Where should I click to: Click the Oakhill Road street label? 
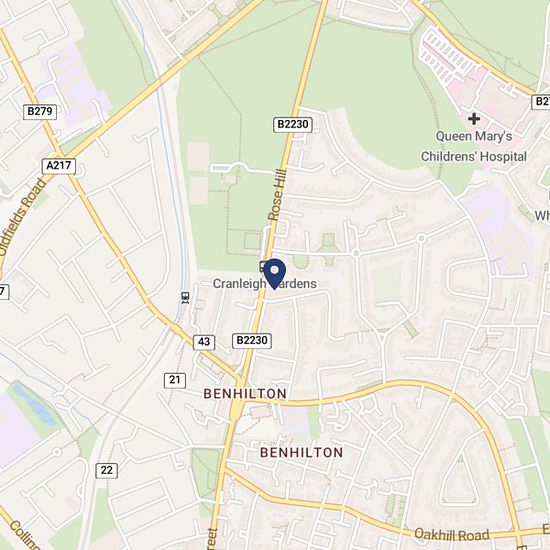451,535
